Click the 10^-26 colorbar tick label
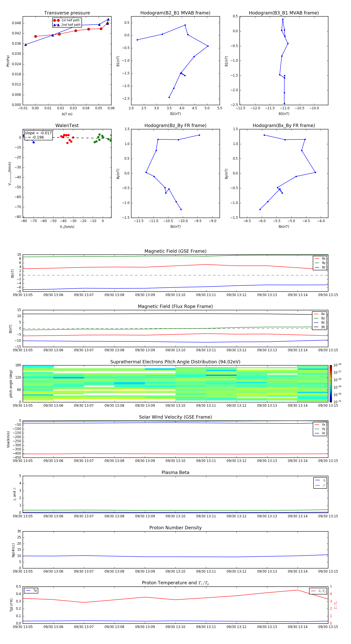 (x=337, y=365)
